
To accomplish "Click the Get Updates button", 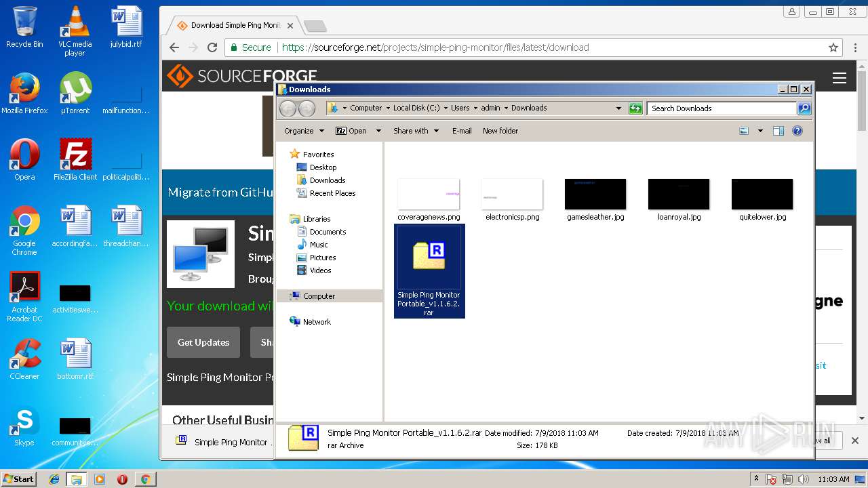I will coord(203,342).
